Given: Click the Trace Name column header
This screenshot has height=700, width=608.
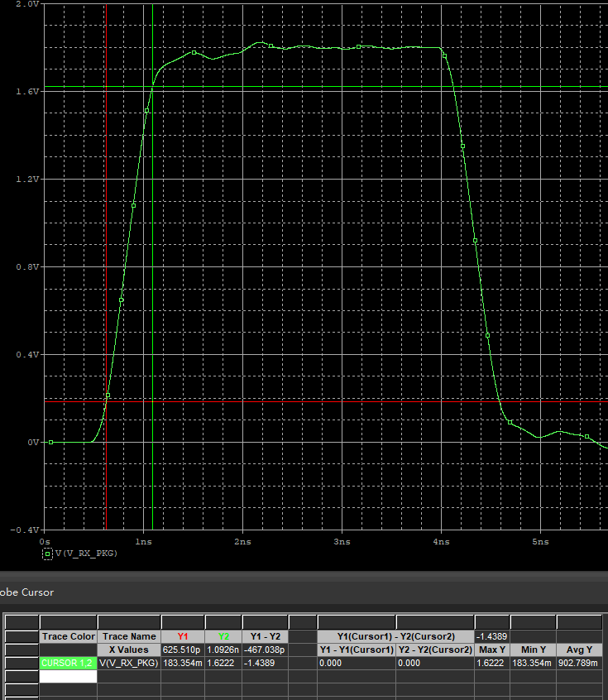Looking at the screenshot, I should click(129, 636).
